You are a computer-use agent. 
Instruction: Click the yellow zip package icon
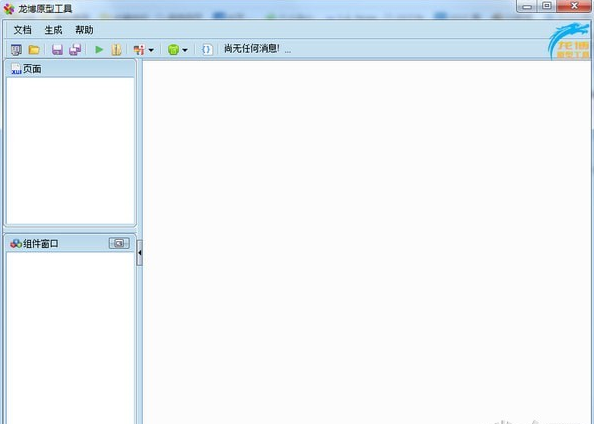116,50
